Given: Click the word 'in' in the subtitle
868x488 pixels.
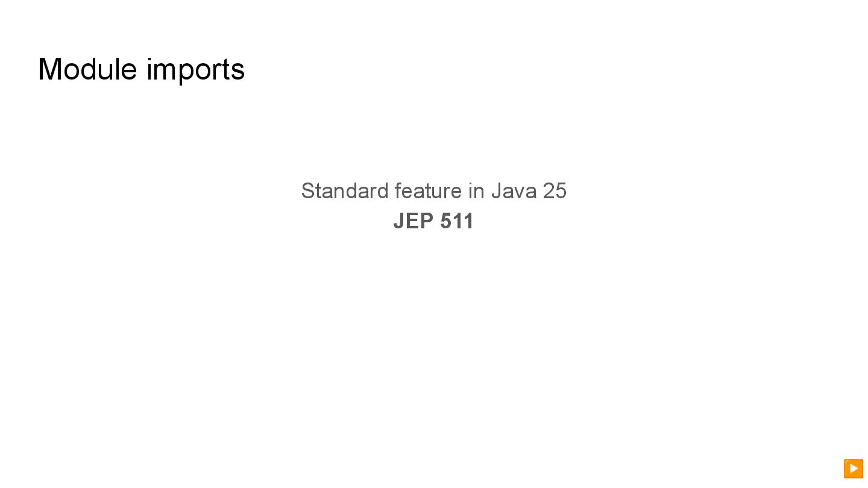Looking at the screenshot, I should [x=476, y=191].
